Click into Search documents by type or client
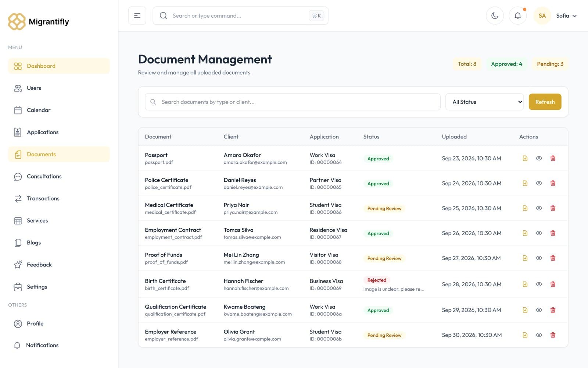Image resolution: width=588 pixels, height=368 pixels. point(293,102)
